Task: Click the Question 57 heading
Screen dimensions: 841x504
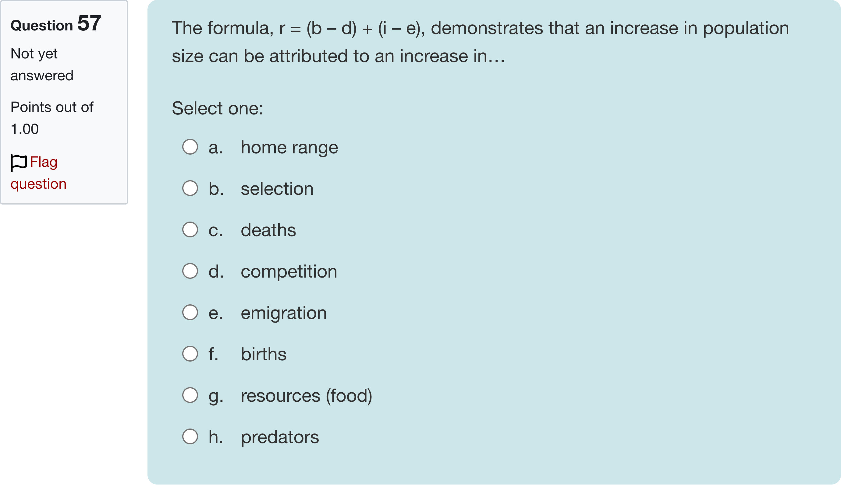Action: pos(56,24)
